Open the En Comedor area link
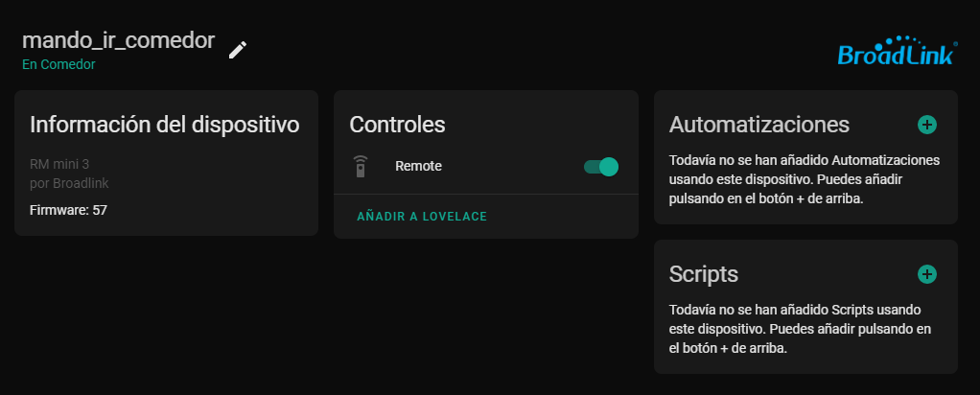The image size is (980, 395). point(58,64)
